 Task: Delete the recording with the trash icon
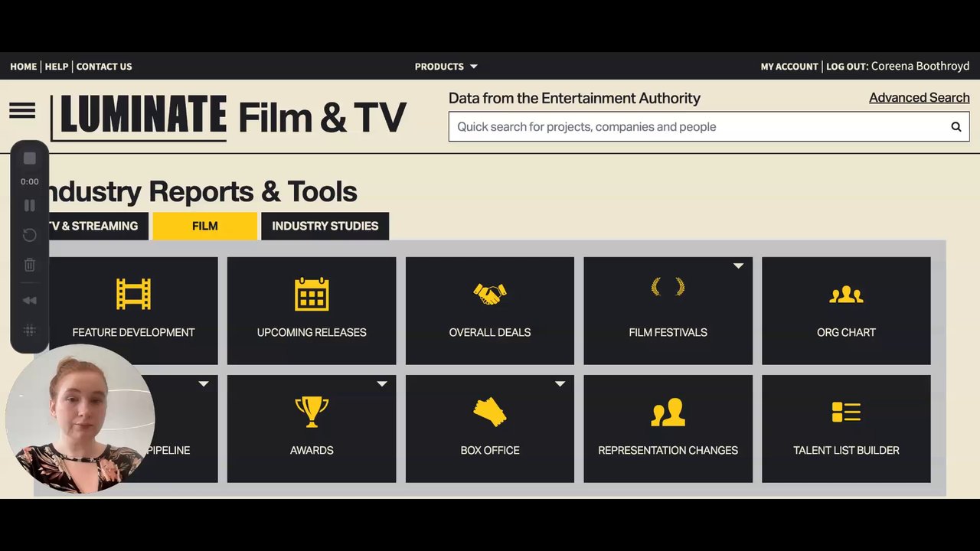[30, 265]
